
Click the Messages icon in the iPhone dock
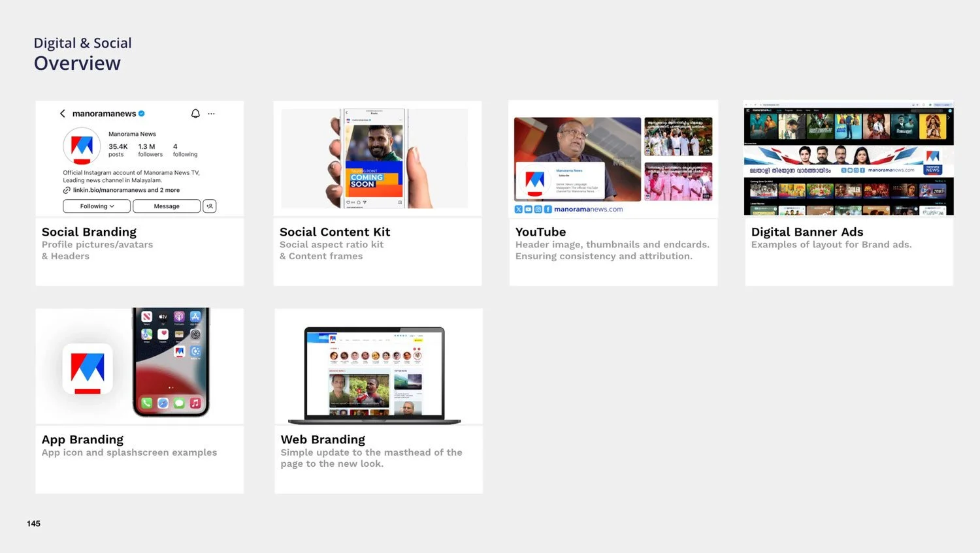click(x=180, y=403)
